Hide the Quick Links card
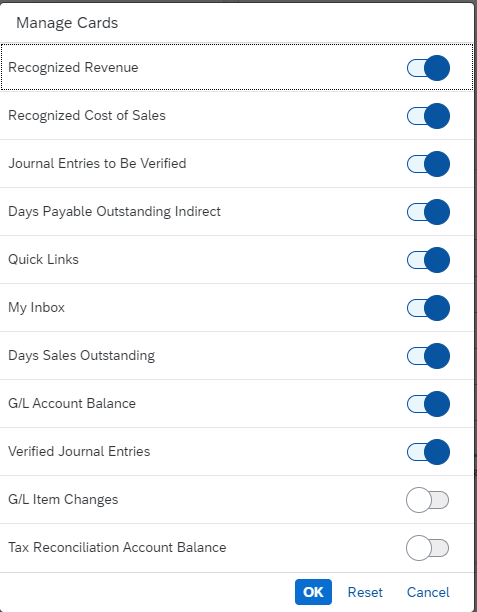 [428, 260]
